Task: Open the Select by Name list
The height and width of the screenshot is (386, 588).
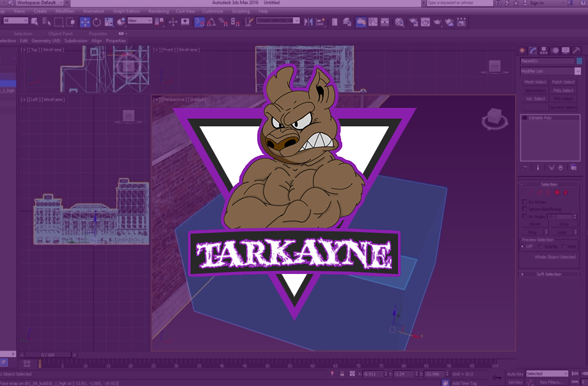Action: (46, 22)
